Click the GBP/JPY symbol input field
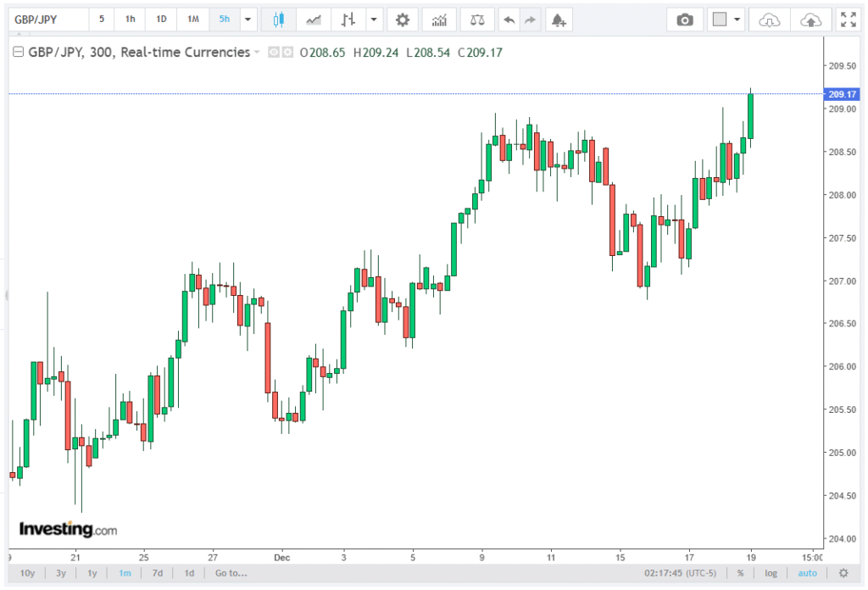 (47, 19)
